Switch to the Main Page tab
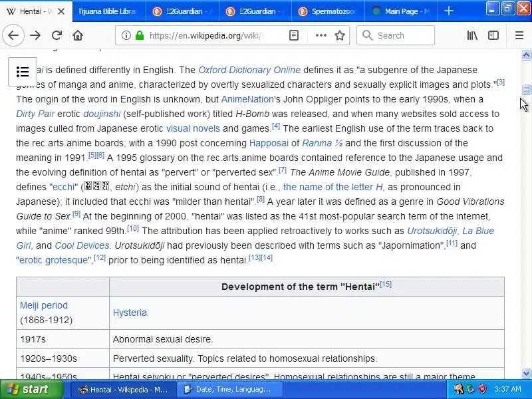532x399 pixels. click(x=402, y=11)
